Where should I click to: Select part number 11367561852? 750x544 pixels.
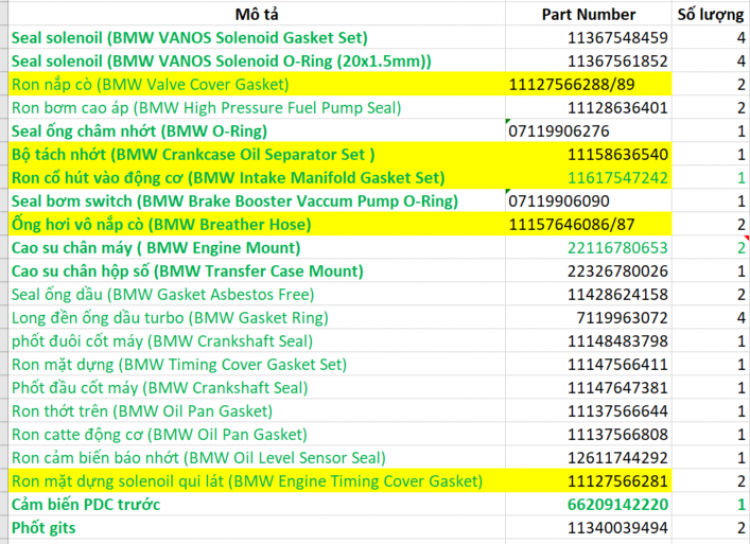click(x=588, y=61)
